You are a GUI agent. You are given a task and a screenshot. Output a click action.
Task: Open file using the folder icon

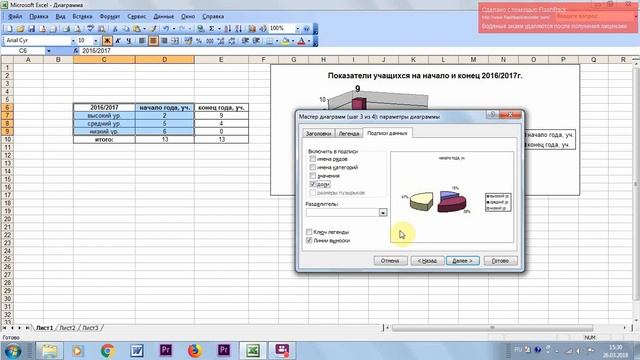tap(20, 29)
